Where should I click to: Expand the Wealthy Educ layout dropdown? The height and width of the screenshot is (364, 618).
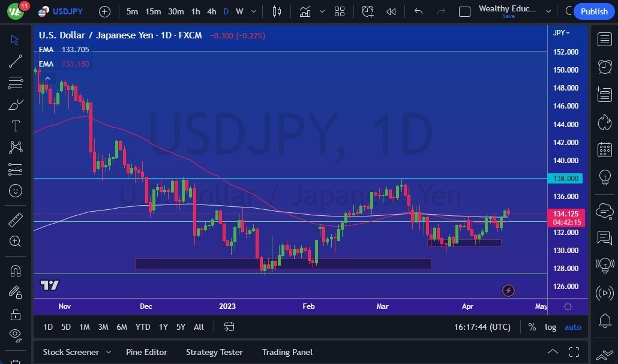pyautogui.click(x=548, y=11)
